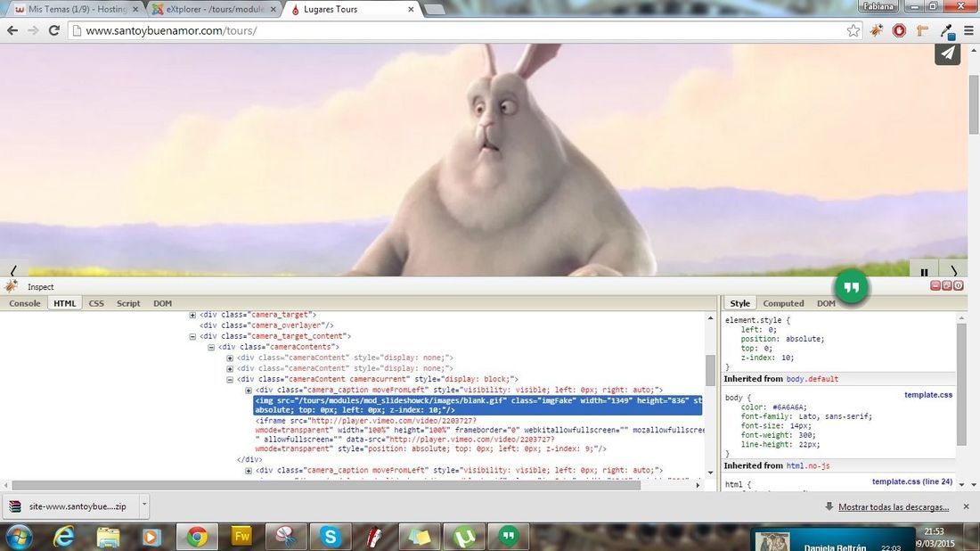Go to previous slide with left chevron
The height and width of the screenshot is (551, 980).
click(13, 270)
